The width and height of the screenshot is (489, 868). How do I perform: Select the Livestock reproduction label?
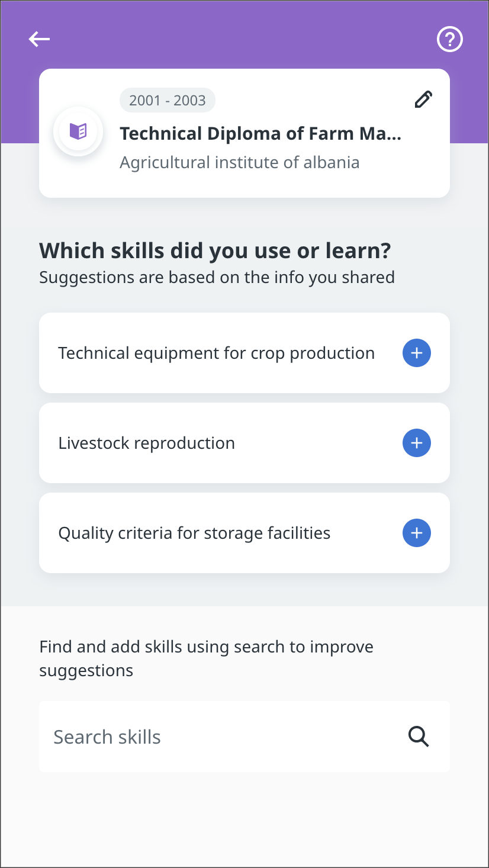point(147,443)
